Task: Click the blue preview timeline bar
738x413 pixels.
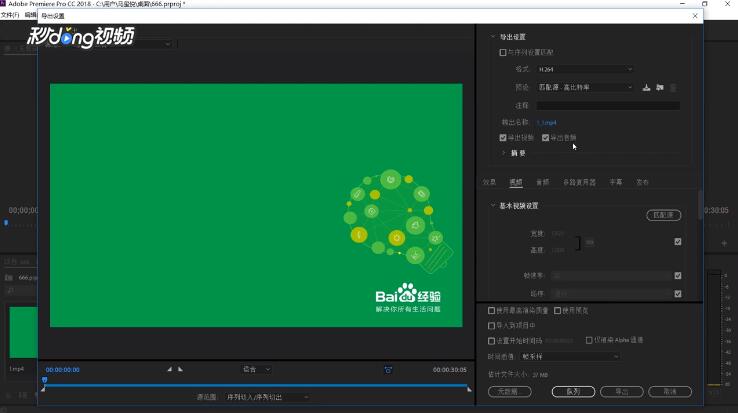Action: tap(257, 385)
